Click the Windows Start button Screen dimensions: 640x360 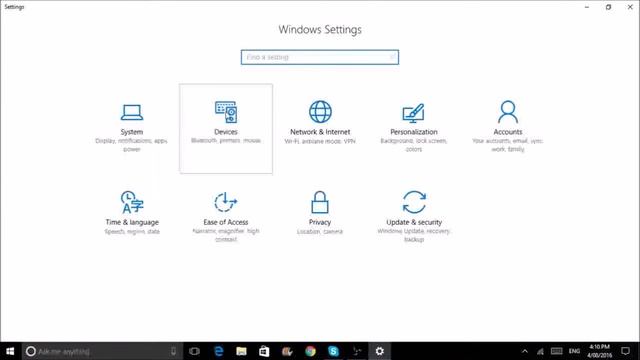(x=10, y=351)
